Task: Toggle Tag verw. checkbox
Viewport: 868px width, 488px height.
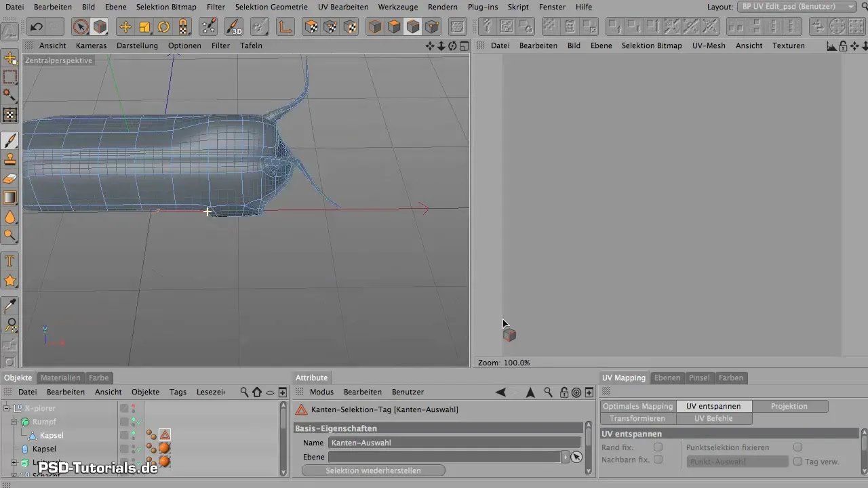Action: (x=797, y=462)
